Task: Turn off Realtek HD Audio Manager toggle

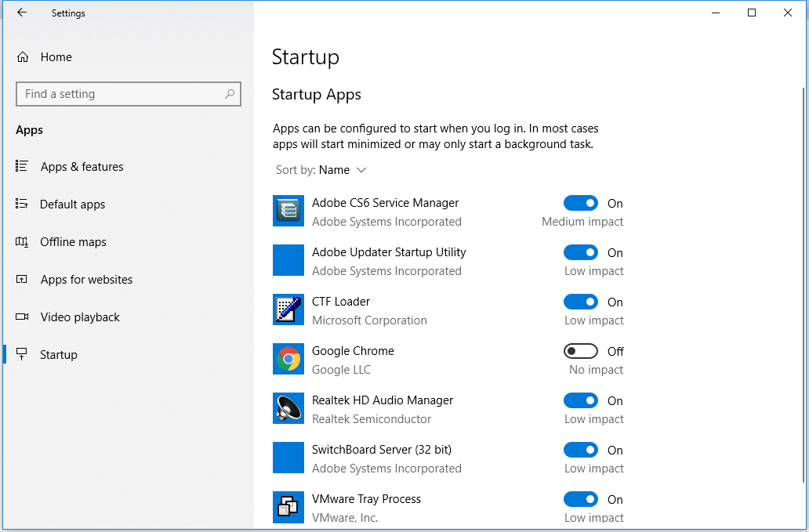Action: [580, 400]
